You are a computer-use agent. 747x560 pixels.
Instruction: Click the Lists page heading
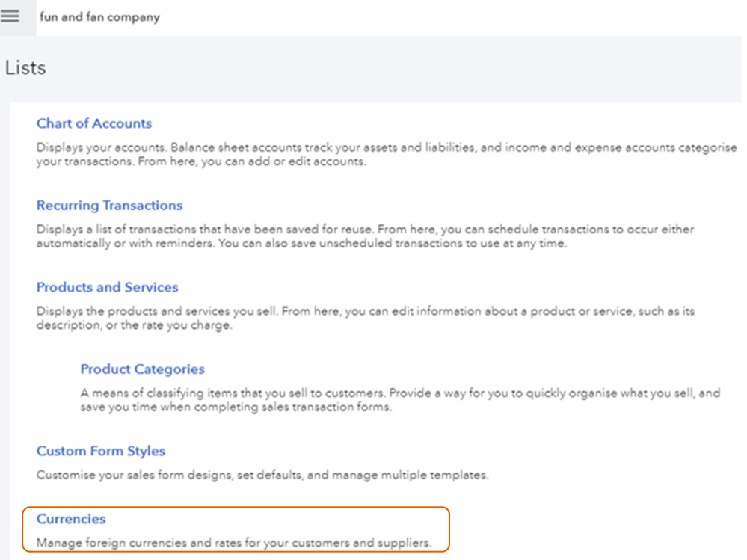coord(25,68)
